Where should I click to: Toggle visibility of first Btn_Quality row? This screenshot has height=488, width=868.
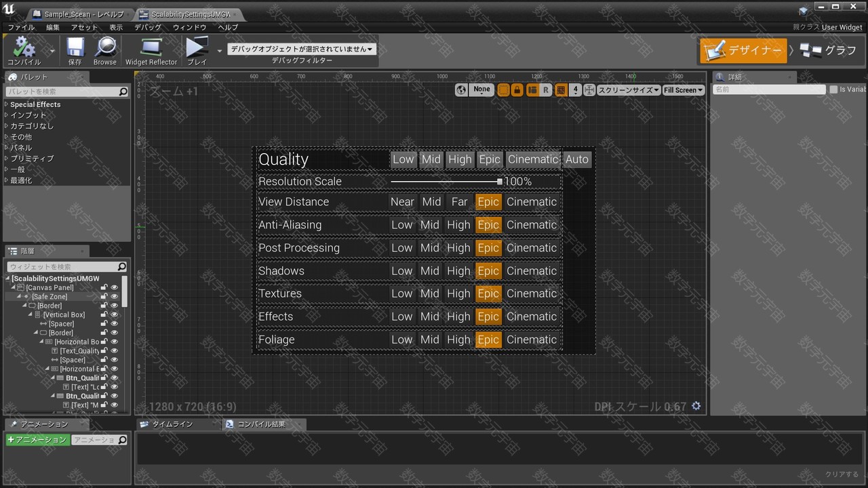pos(114,378)
